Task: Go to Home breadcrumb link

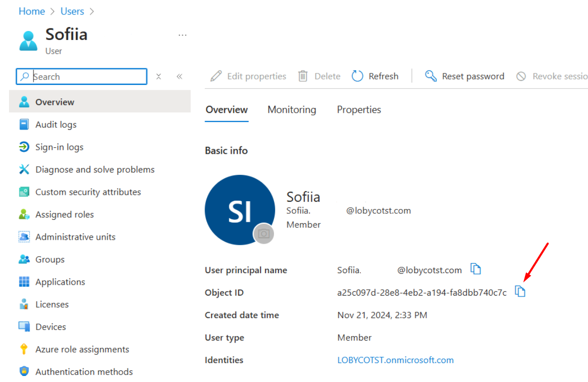Action: 32,11
